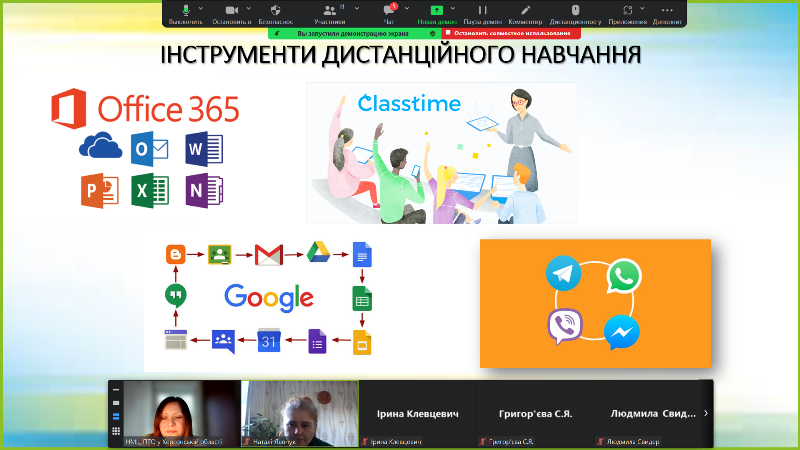This screenshot has height=450, width=800.
Task: Click the Telegram icon
Action: [x=563, y=273]
